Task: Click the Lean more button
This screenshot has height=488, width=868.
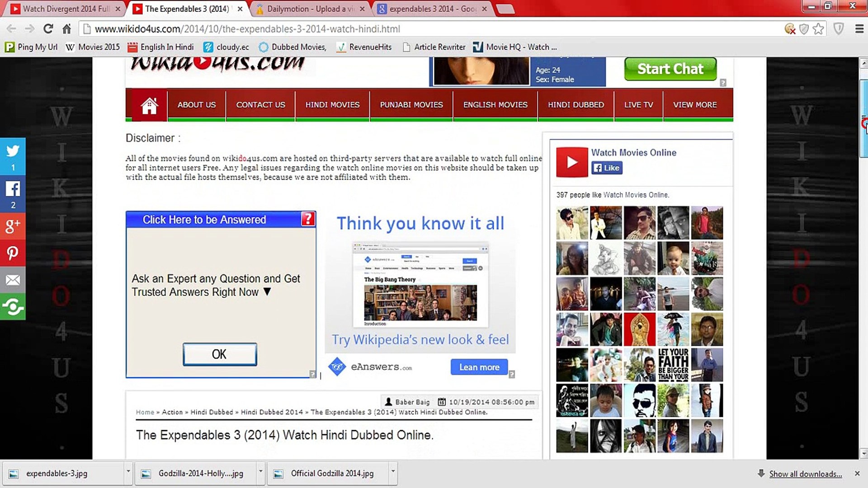Action: point(479,367)
